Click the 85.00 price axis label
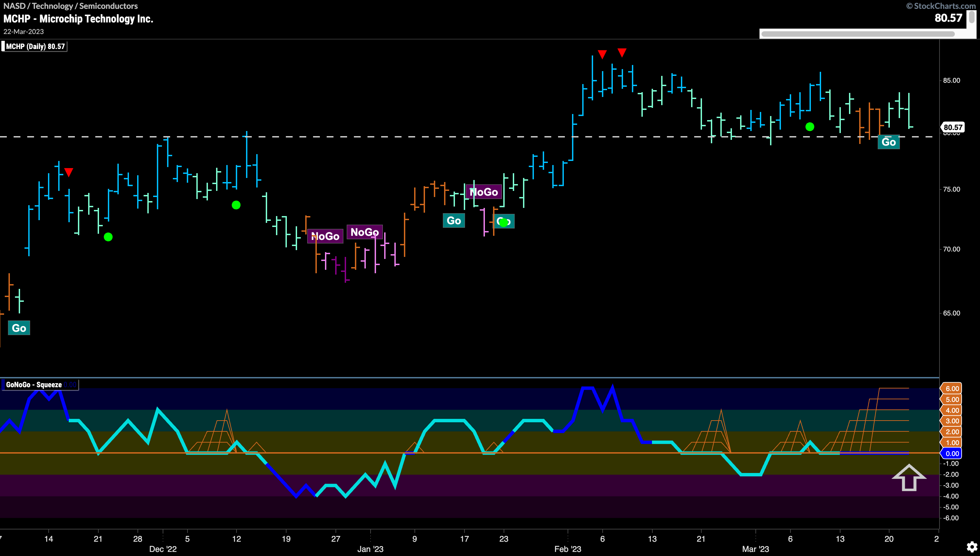This screenshot has width=980, height=556. [951, 81]
